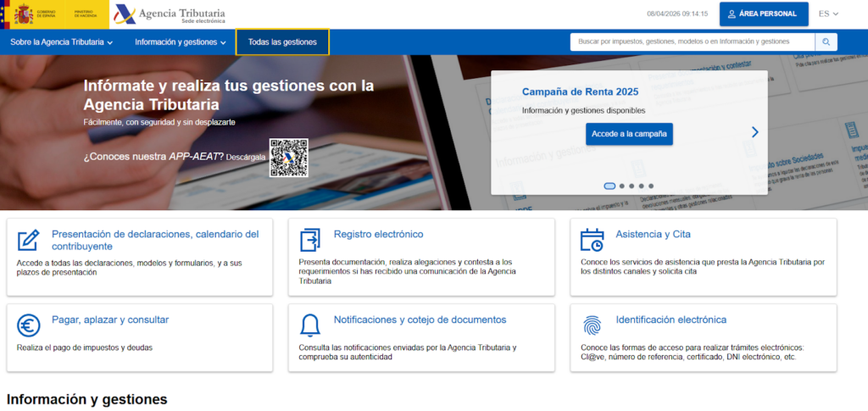Select the first carousel indicator dot
Image resolution: width=868 pixels, height=411 pixels.
[x=609, y=186]
